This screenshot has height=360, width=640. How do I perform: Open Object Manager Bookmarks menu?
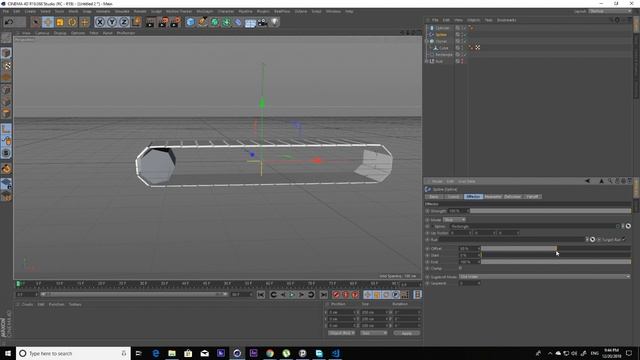click(506, 20)
